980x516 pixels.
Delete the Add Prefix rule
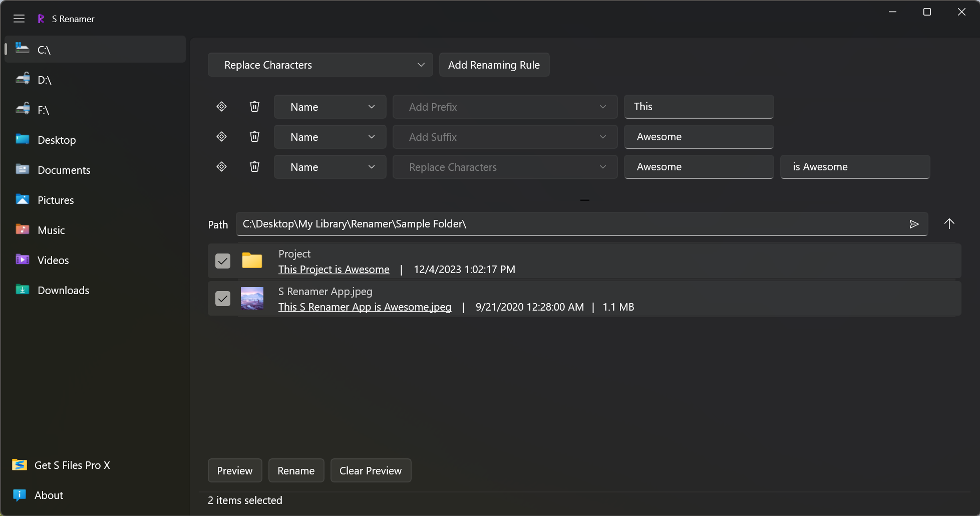254,106
